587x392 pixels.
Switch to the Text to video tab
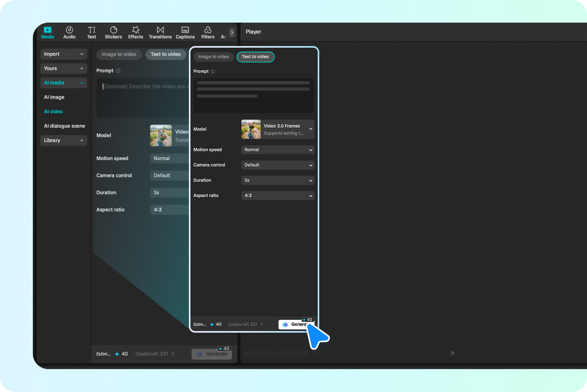[x=255, y=57]
